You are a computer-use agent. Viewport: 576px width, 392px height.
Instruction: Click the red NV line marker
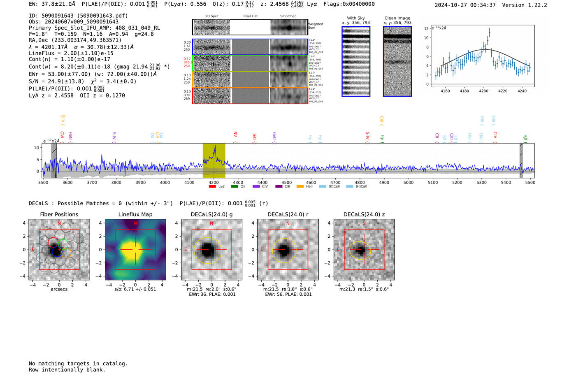(x=235, y=137)
